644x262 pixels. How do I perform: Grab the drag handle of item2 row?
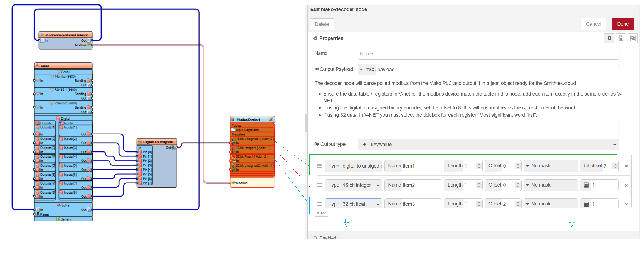coord(319,185)
